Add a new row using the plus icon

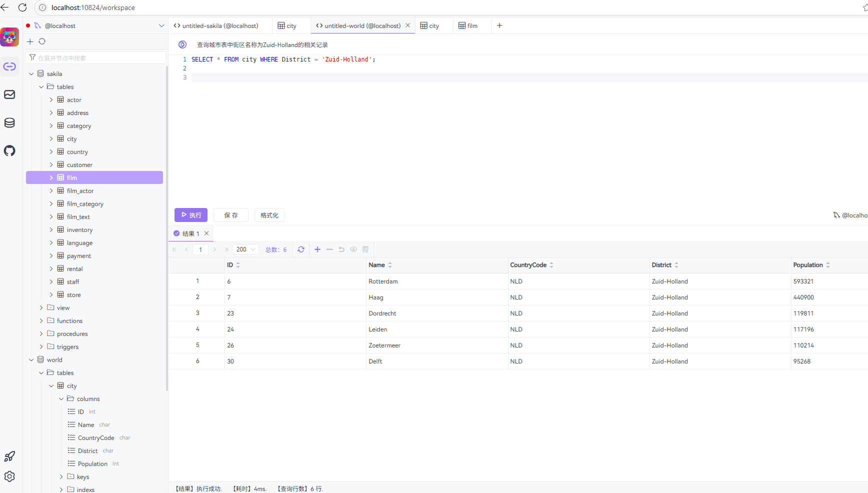pyautogui.click(x=317, y=249)
